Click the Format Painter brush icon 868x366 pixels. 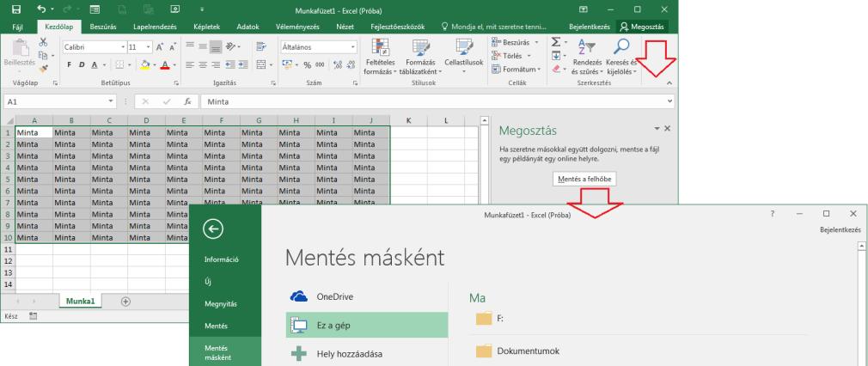(43, 69)
